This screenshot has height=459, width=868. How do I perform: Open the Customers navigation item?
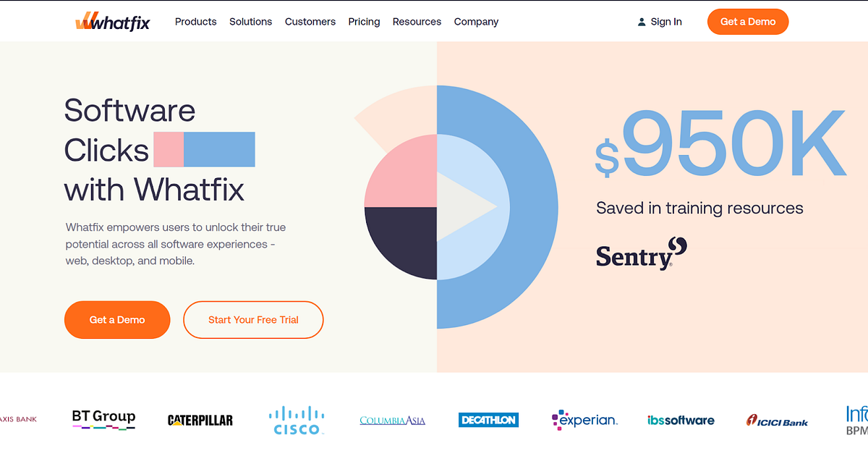[310, 22]
